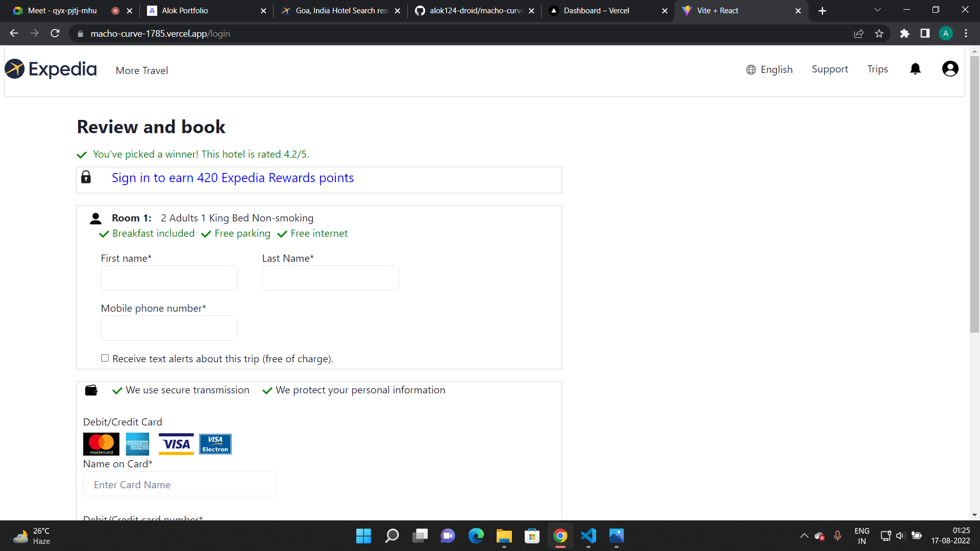This screenshot has height=551, width=980.
Task: Open the weather widget showing 26°C Haze
Action: (x=32, y=536)
